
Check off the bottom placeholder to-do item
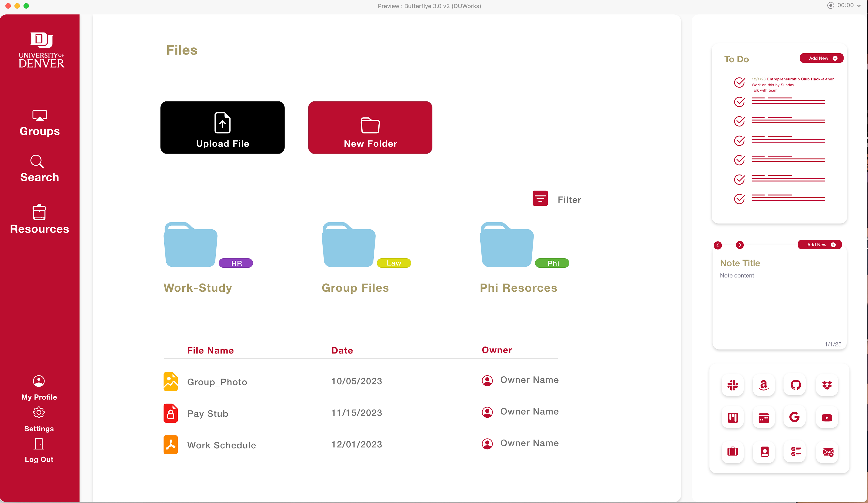(x=740, y=199)
